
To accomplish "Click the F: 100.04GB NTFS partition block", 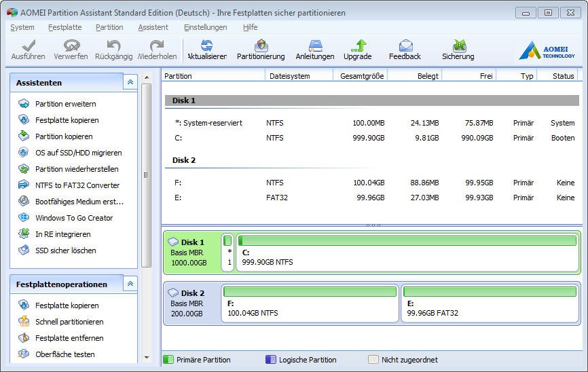I will point(310,303).
